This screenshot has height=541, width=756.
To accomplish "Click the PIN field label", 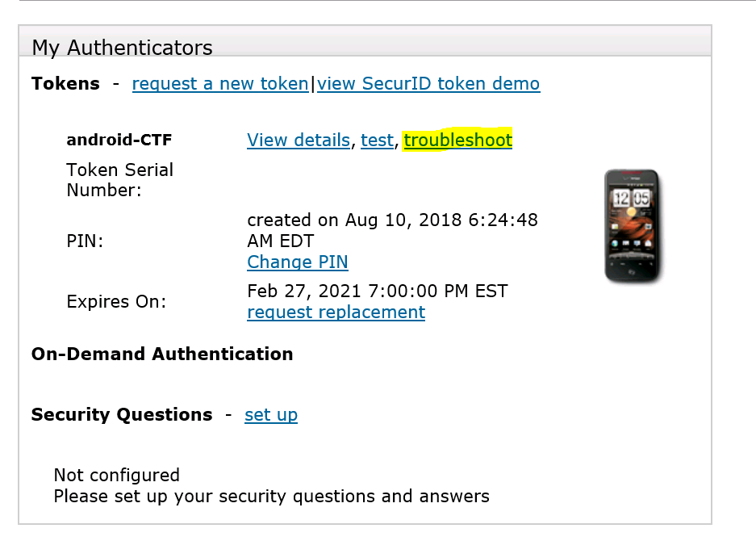I will [x=85, y=241].
